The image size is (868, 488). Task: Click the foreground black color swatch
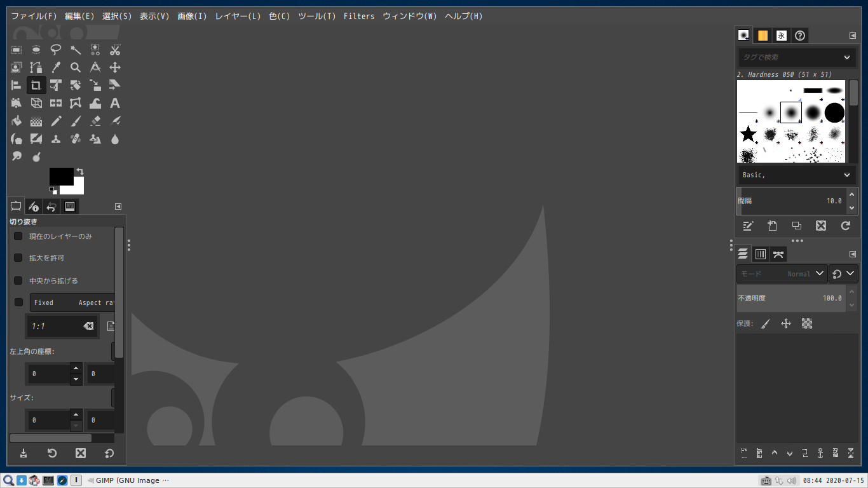tap(61, 176)
